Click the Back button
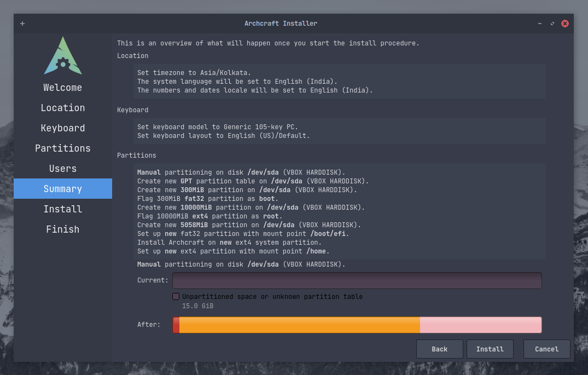The height and width of the screenshot is (375, 588). coord(440,349)
